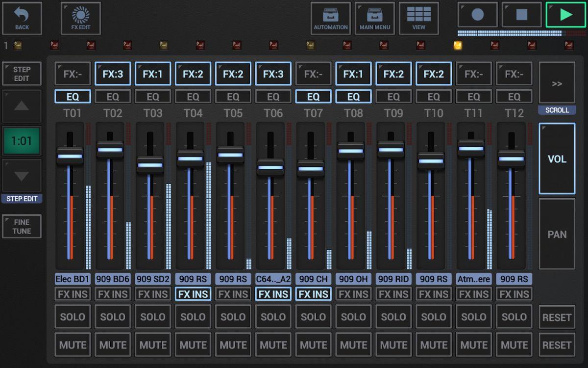Solo the 909 OH track

pyautogui.click(x=354, y=317)
